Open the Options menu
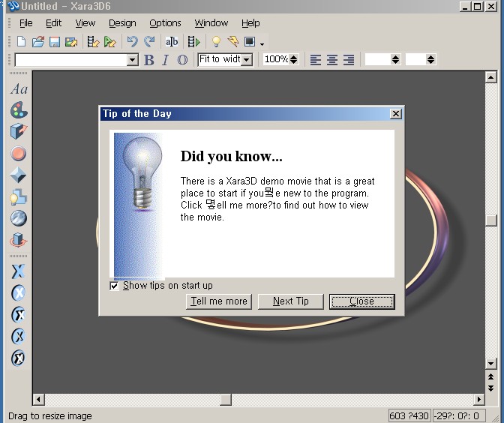The image size is (504, 423). [165, 23]
